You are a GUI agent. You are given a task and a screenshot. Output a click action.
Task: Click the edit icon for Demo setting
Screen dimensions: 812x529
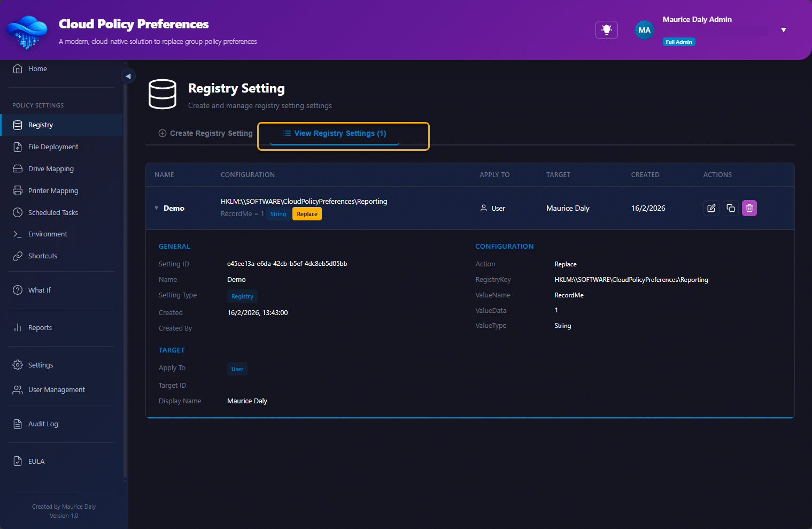711,208
